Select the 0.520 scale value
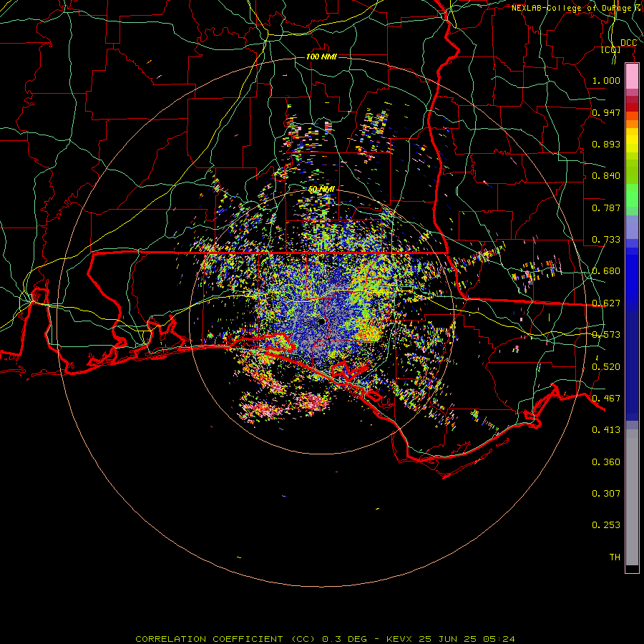This screenshot has width=644, height=644. tap(606, 367)
